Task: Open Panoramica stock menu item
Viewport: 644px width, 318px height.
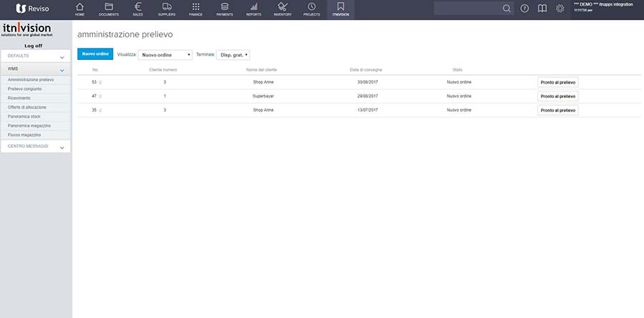Action: pyautogui.click(x=24, y=116)
